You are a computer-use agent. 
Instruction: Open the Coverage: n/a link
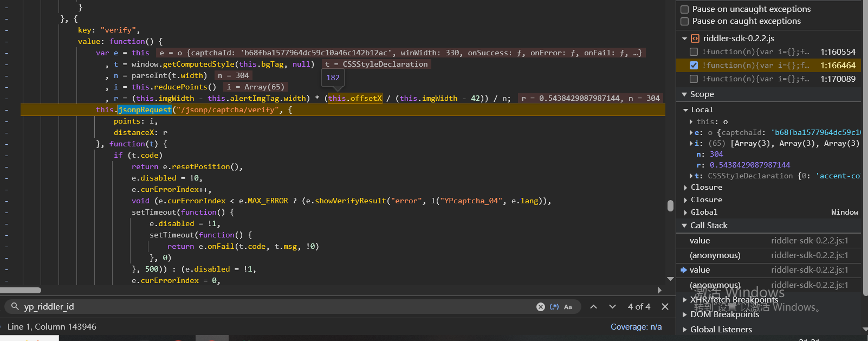coord(636,327)
